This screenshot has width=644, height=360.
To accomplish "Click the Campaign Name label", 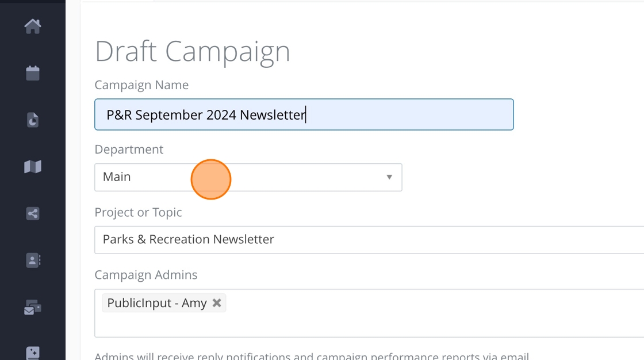I will point(141,85).
